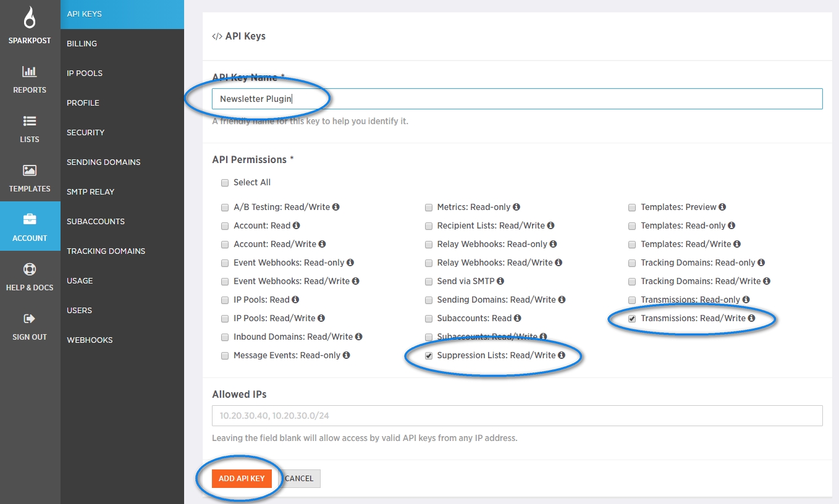Focus the Allowed IPs input field
839x504 pixels.
[516, 416]
